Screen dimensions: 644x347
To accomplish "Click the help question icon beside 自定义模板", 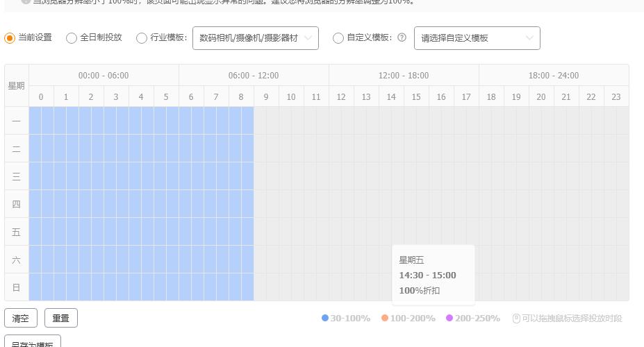I will (x=402, y=37).
